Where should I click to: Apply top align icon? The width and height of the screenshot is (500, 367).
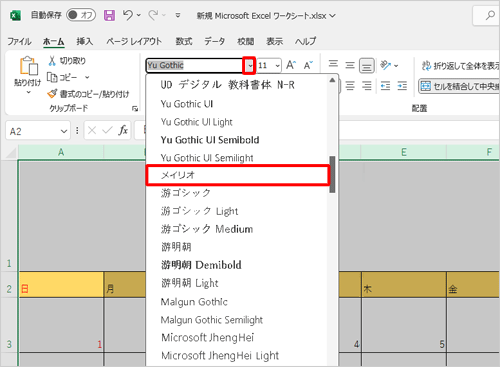(x=333, y=65)
